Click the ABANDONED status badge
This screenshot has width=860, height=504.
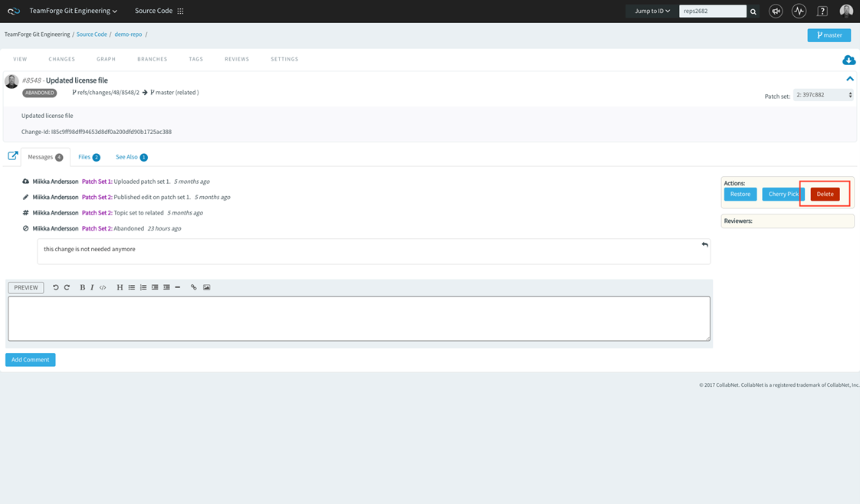(x=40, y=93)
